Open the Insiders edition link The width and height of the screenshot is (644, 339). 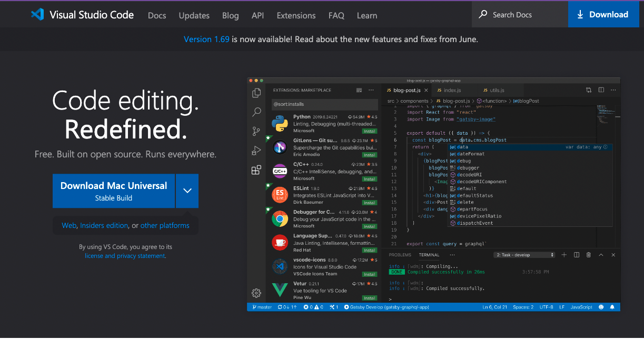point(104,225)
